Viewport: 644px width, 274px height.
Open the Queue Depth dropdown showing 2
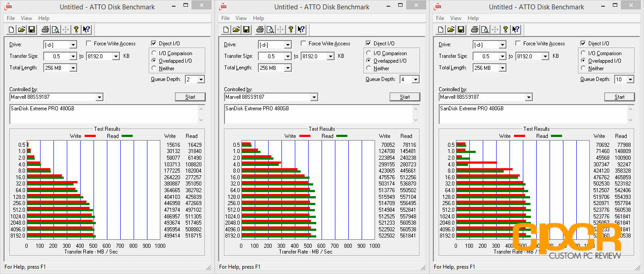(x=201, y=79)
